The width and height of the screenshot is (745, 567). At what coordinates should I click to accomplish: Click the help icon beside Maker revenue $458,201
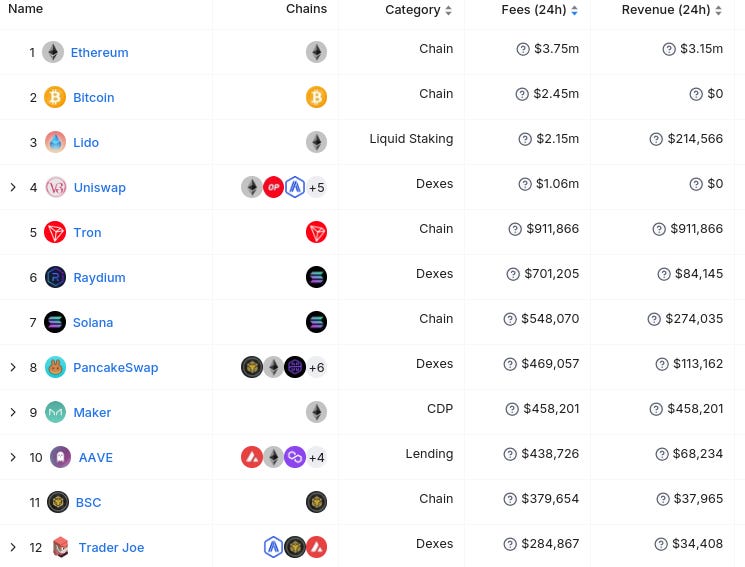tap(656, 409)
